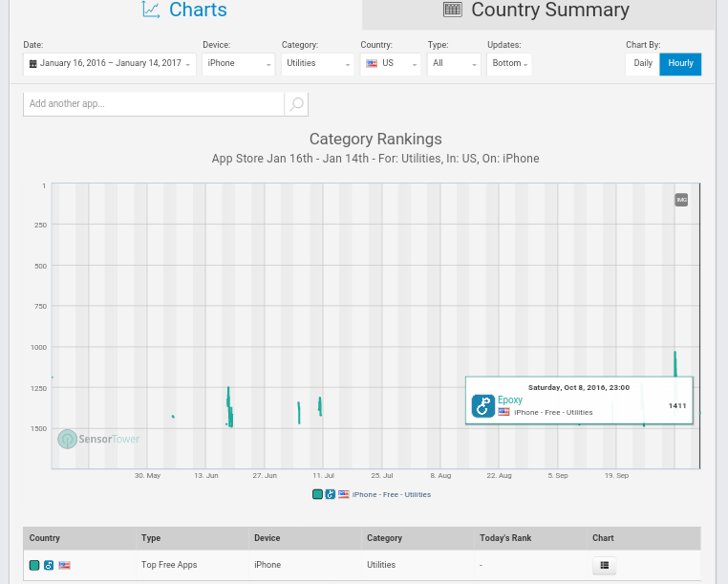Click the chart grid icon in table row

[x=604, y=566]
